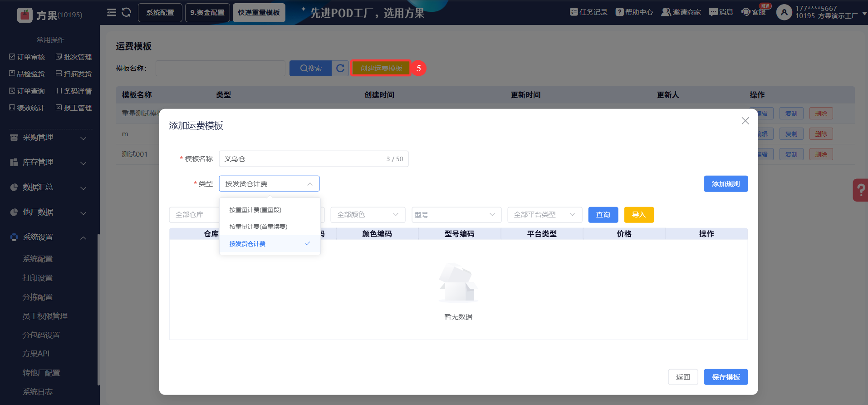Select 按重量计费(首重续费) option
This screenshot has width=868, height=405.
click(258, 227)
